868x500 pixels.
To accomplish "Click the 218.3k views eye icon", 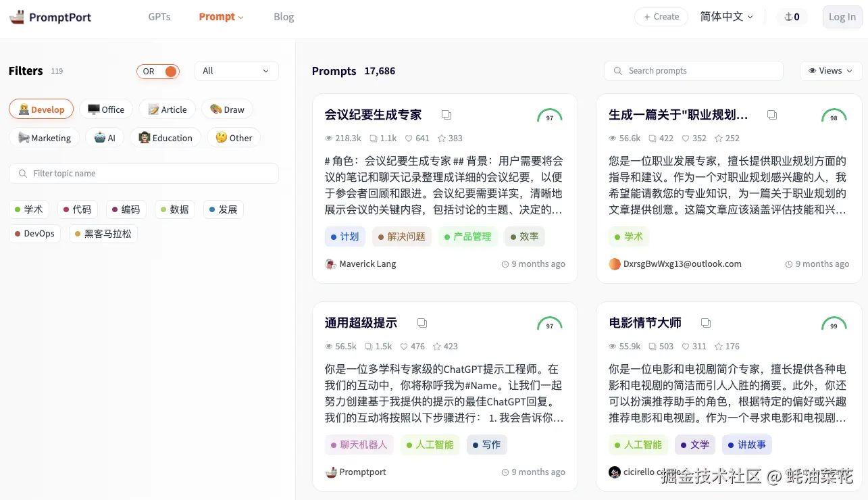I will [x=329, y=139].
